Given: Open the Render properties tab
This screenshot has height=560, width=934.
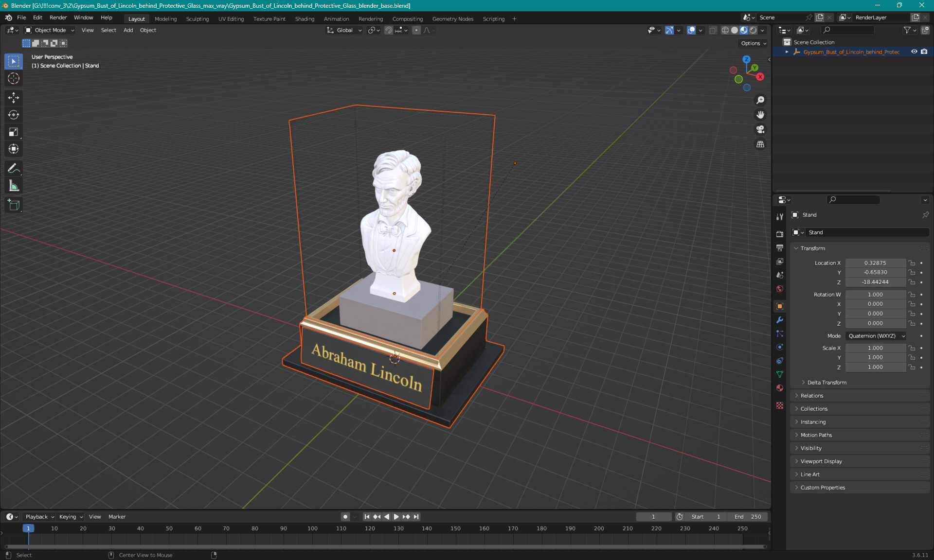Looking at the screenshot, I should pyautogui.click(x=780, y=234).
